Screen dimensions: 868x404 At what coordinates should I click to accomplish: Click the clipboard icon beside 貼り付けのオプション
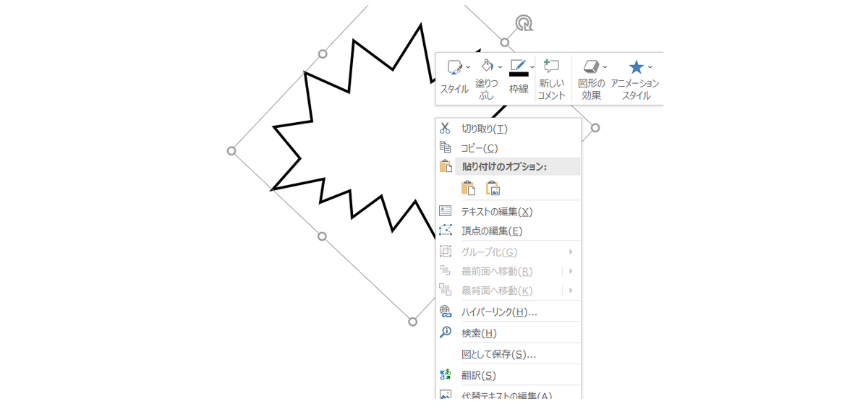pos(446,166)
